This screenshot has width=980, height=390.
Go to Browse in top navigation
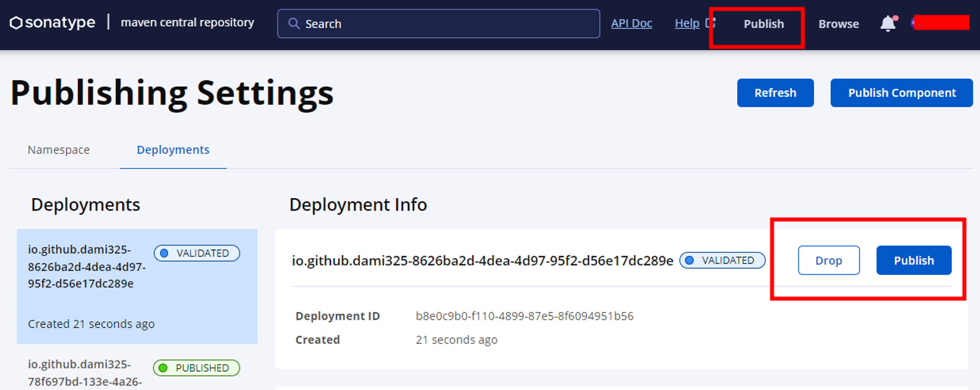pyautogui.click(x=838, y=24)
